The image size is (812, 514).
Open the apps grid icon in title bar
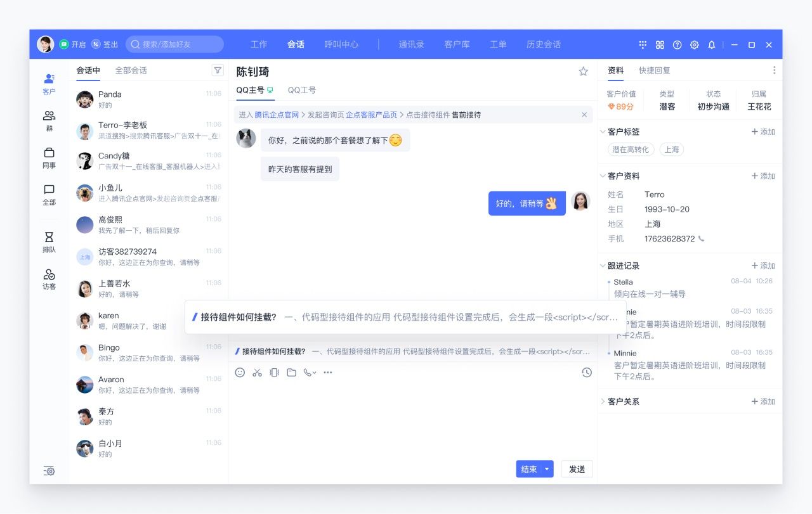click(660, 45)
